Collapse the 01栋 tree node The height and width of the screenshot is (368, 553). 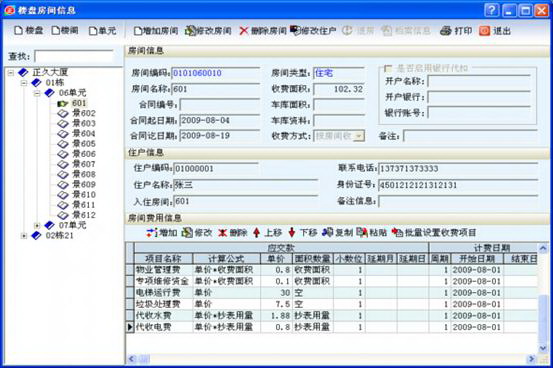tap(24, 83)
